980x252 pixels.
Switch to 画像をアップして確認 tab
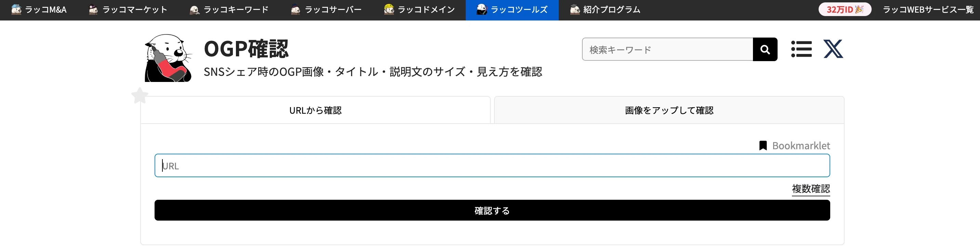669,110
